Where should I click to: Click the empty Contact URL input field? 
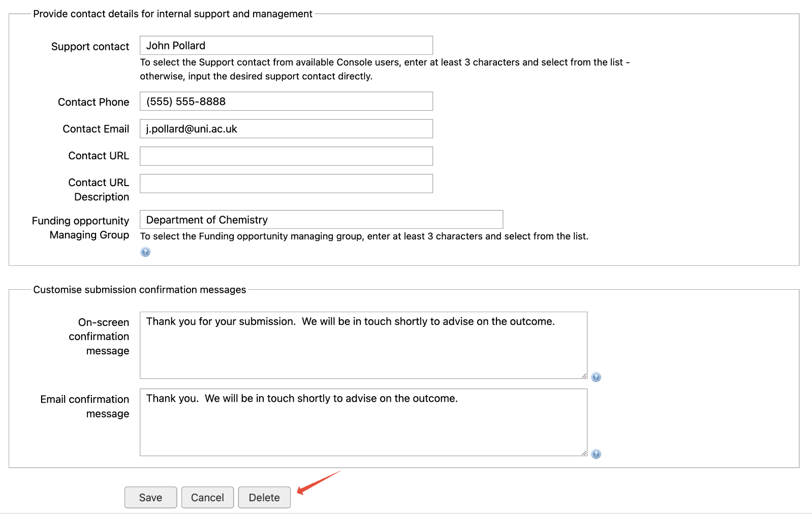(286, 156)
